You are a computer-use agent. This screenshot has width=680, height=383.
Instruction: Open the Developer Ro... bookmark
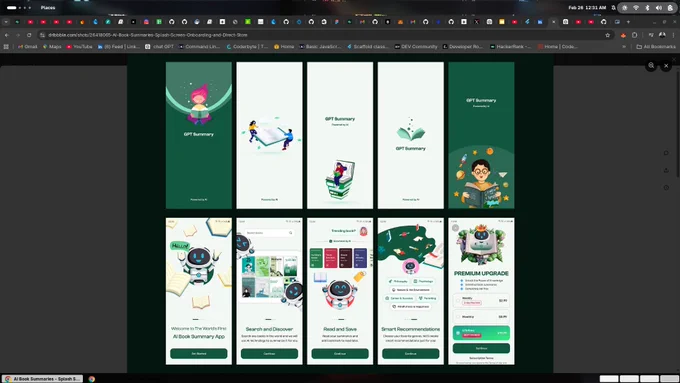click(x=462, y=46)
